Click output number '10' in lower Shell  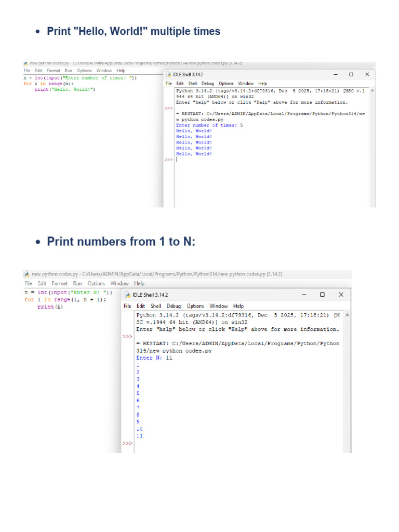click(x=139, y=429)
